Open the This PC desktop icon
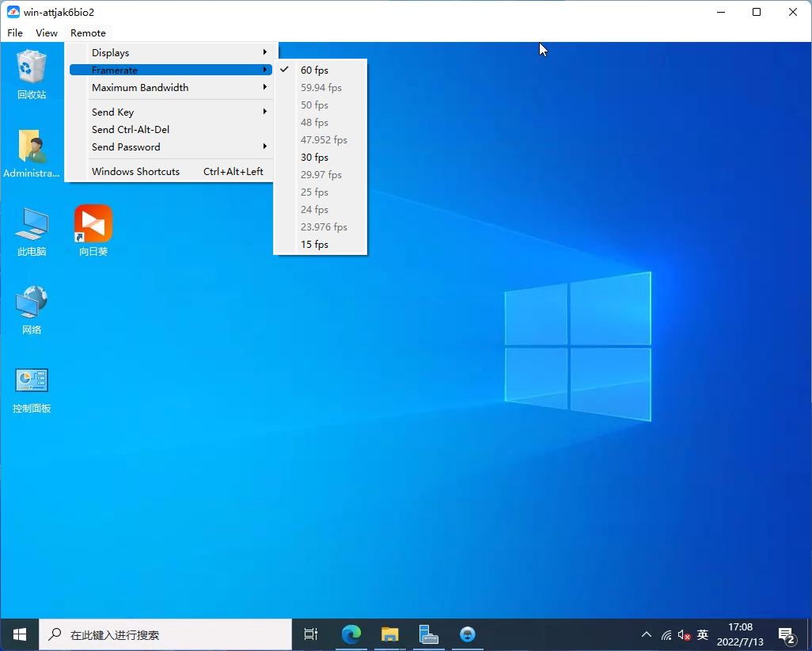812x651 pixels. 32,225
